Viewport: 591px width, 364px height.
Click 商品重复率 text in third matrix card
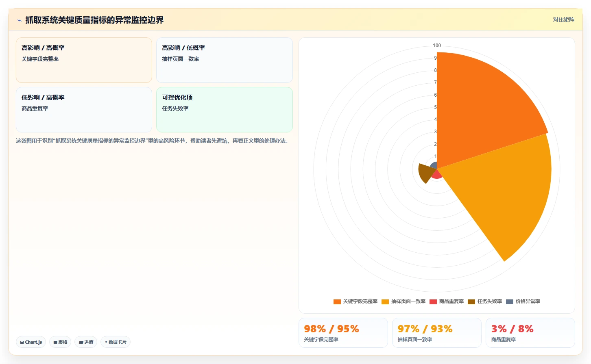pyautogui.click(x=35, y=108)
